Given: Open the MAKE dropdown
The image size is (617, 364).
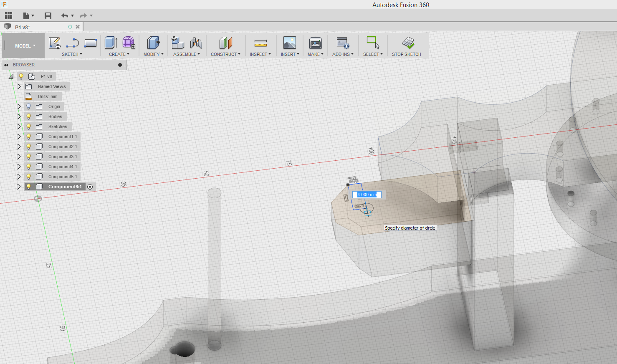Looking at the screenshot, I should (316, 54).
